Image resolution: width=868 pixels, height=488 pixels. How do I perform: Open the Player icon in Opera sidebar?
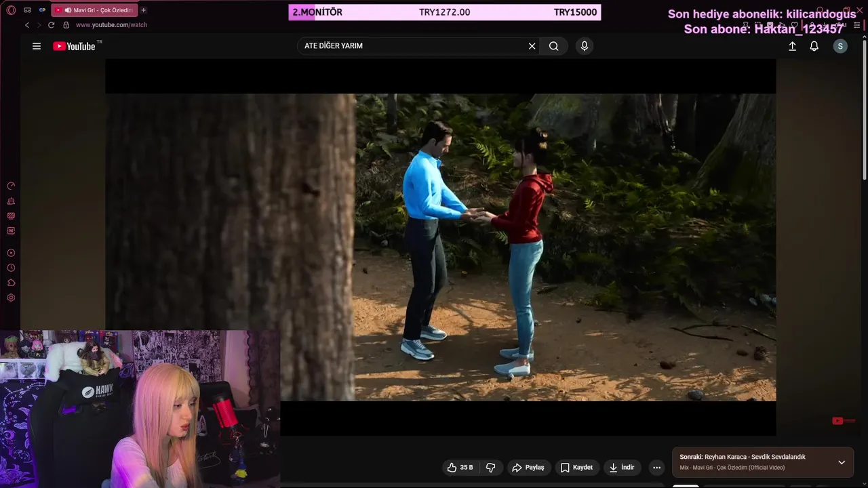pos(11,253)
